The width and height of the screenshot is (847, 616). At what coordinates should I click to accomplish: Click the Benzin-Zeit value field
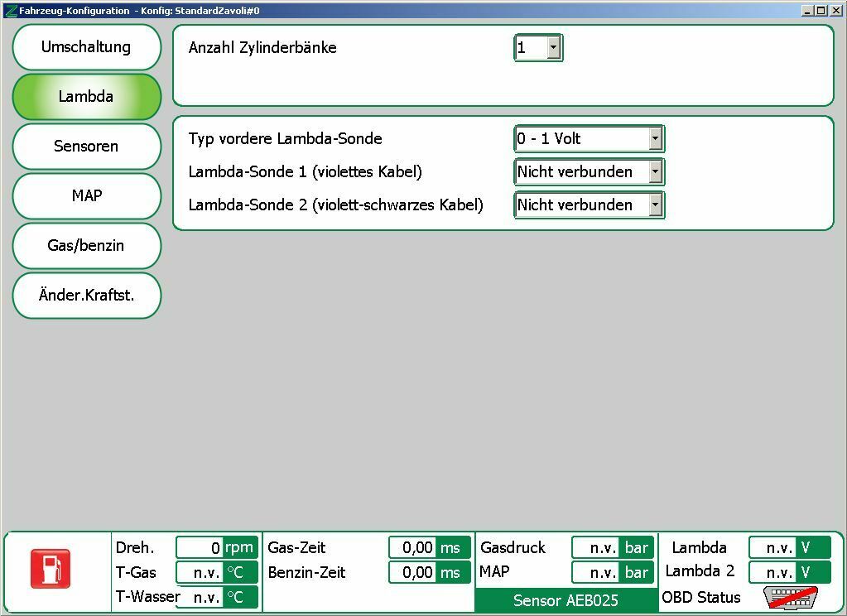[412, 573]
